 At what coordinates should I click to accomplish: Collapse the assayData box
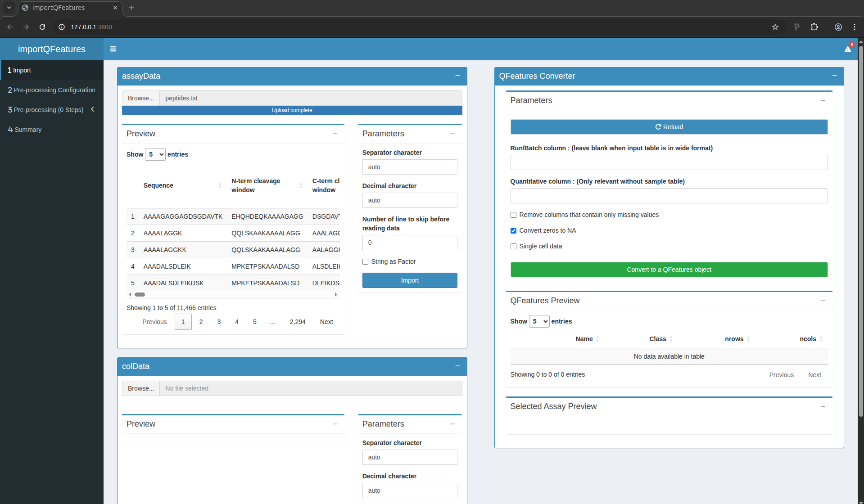(457, 76)
